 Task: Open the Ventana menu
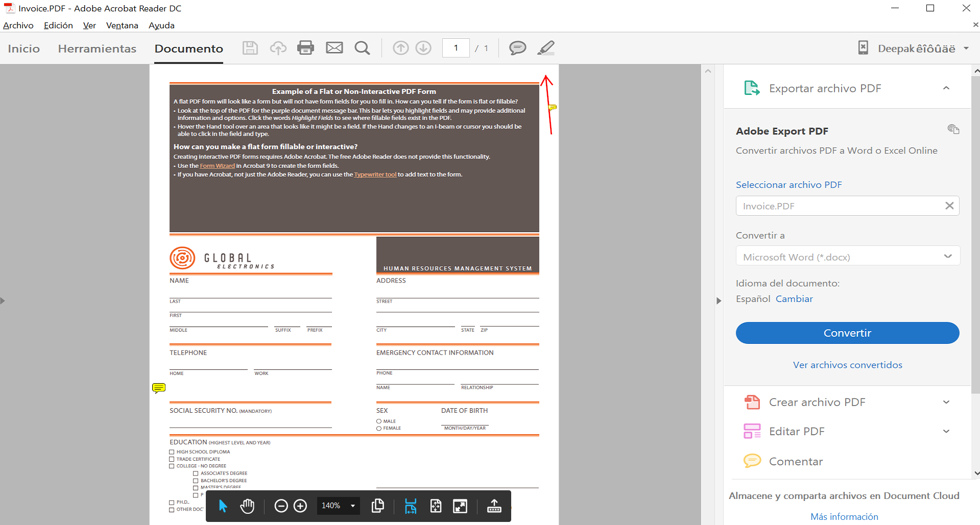pyautogui.click(x=122, y=25)
